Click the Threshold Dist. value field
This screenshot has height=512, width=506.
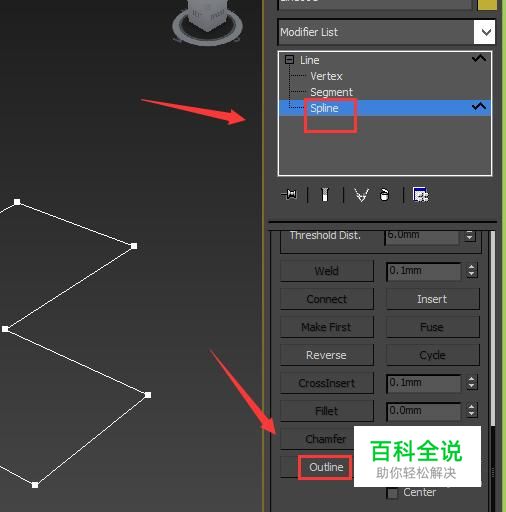pos(422,237)
